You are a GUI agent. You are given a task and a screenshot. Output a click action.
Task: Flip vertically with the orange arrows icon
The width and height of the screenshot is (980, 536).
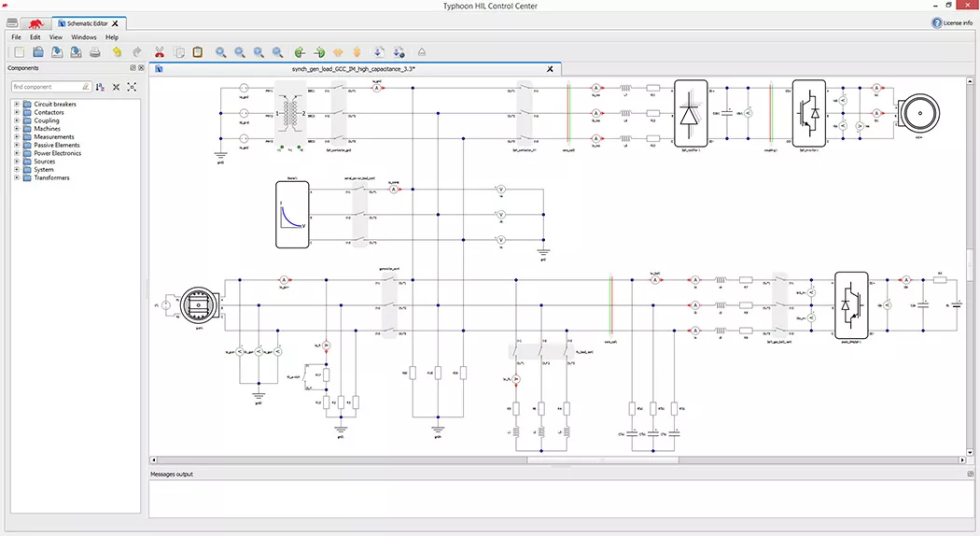[x=357, y=52]
